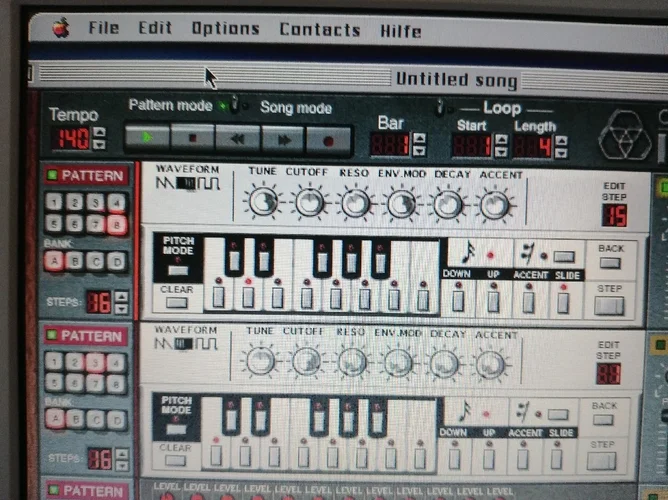Click the first synth ENV.MOD knob
Image resolution: width=668 pixels, height=500 pixels.
(x=402, y=204)
